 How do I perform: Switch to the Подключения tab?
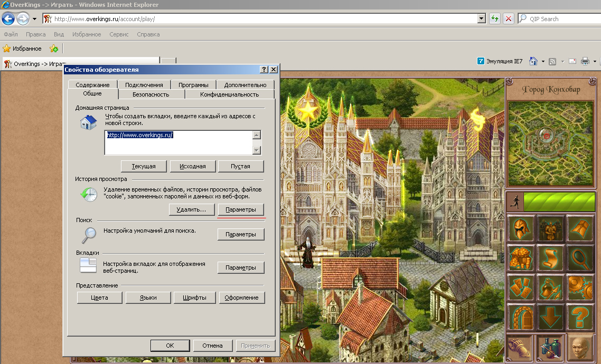click(x=144, y=84)
